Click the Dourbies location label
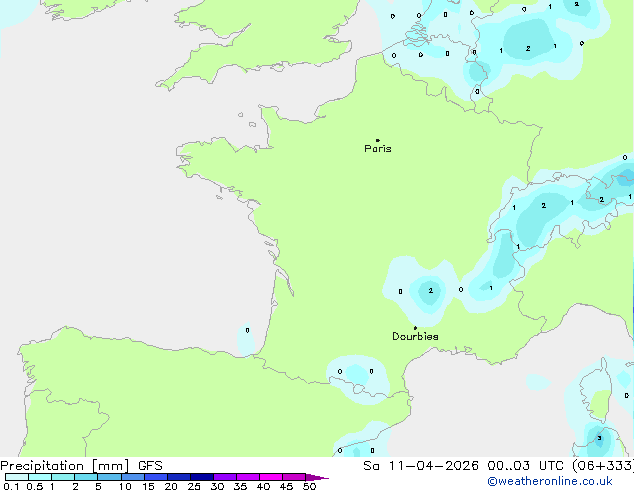Image resolution: width=634 pixels, height=490 pixels. tap(415, 336)
